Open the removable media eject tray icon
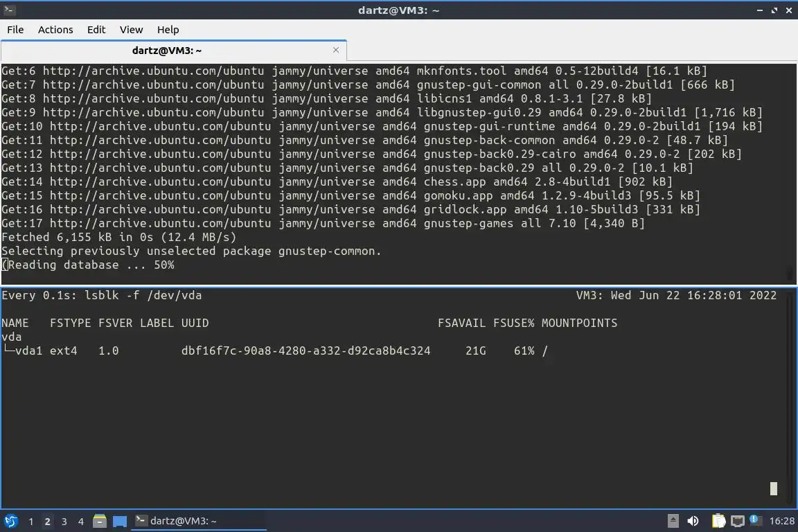This screenshot has height=532, width=798. point(673,521)
